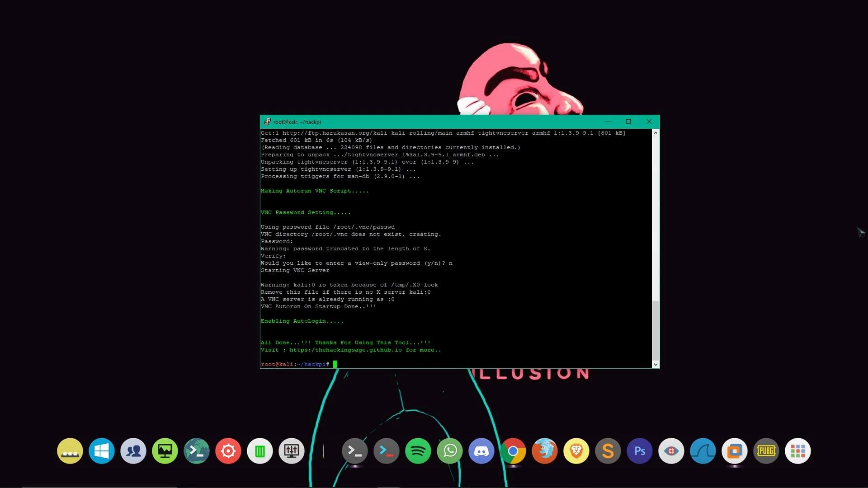Screen dimensions: 868x488
Task: Click the green striped bin icon
Action: [x=260, y=451]
